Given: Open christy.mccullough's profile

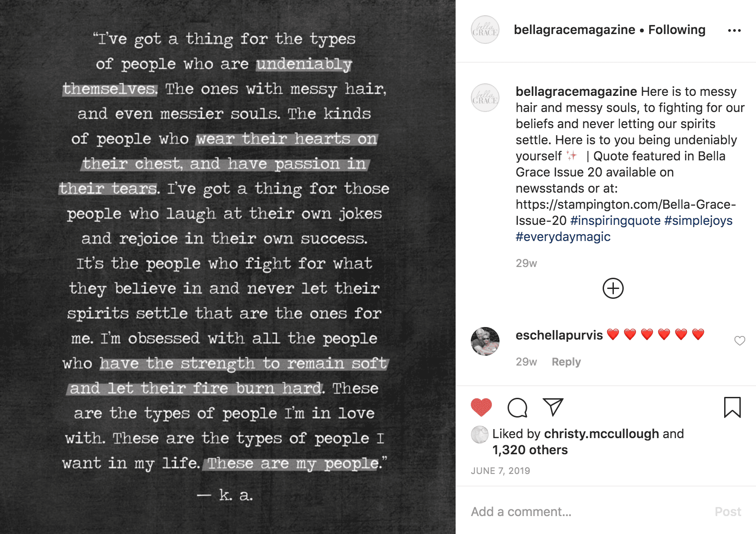Looking at the screenshot, I should tap(601, 434).
